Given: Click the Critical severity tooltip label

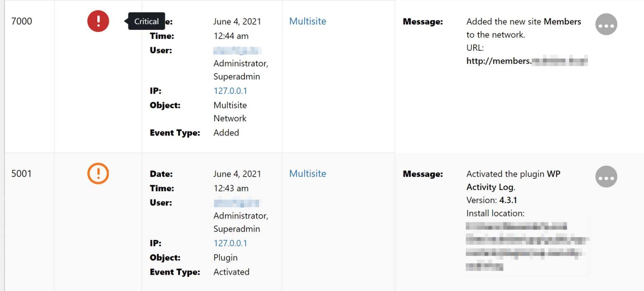Looking at the screenshot, I should click(x=146, y=21).
